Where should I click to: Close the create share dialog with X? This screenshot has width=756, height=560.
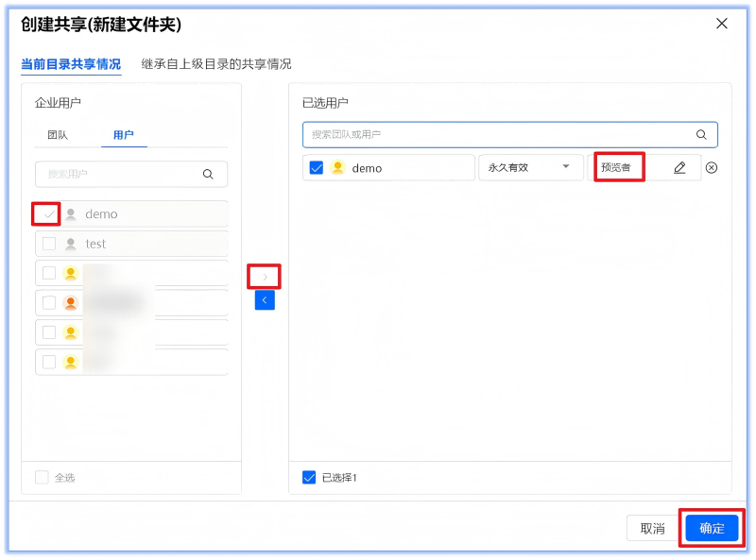pyautogui.click(x=722, y=24)
